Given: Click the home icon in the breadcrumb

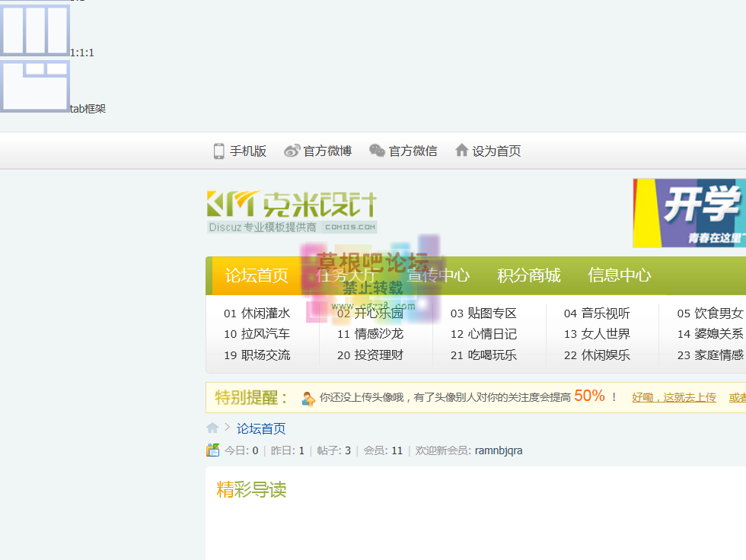Looking at the screenshot, I should pos(212,428).
